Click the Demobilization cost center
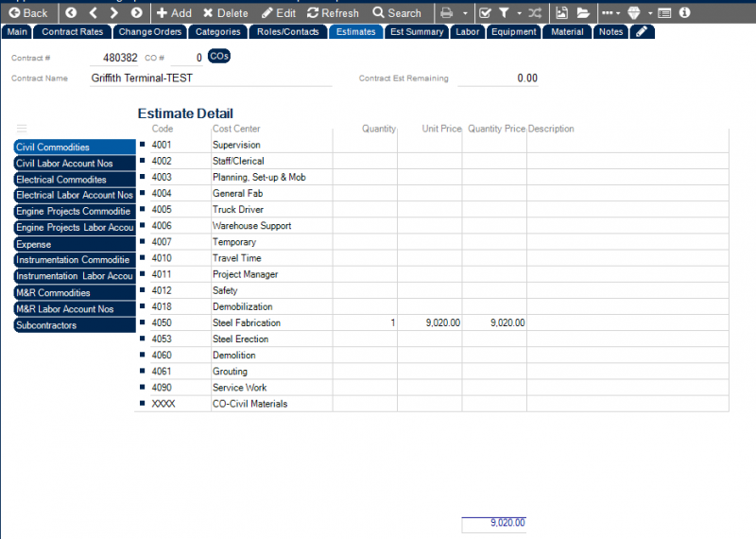This screenshot has width=756, height=539. 243,307
